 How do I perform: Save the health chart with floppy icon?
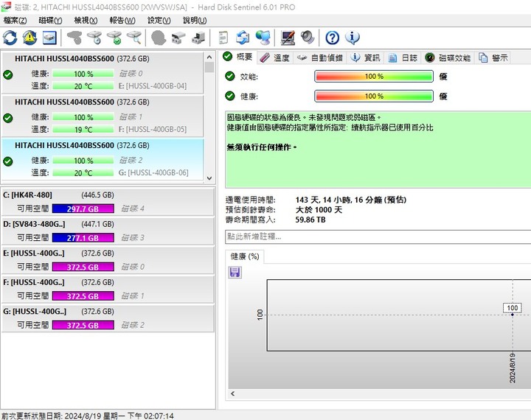[235, 272]
